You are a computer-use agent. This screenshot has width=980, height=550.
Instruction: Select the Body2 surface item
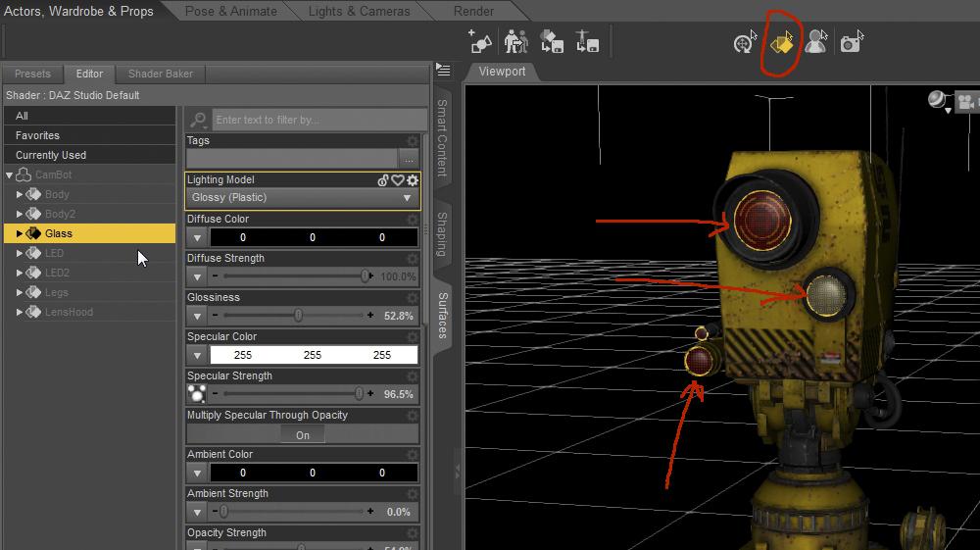[x=60, y=214]
